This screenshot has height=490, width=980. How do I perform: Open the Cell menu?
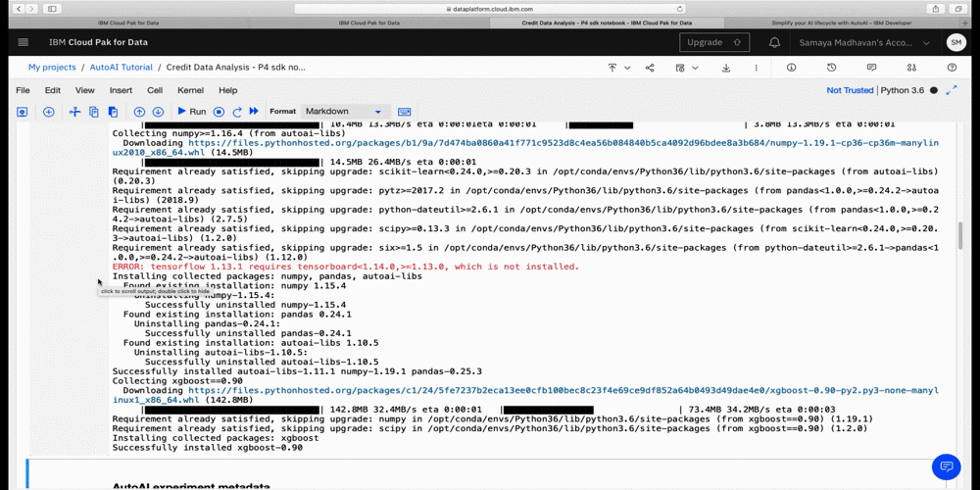click(155, 90)
